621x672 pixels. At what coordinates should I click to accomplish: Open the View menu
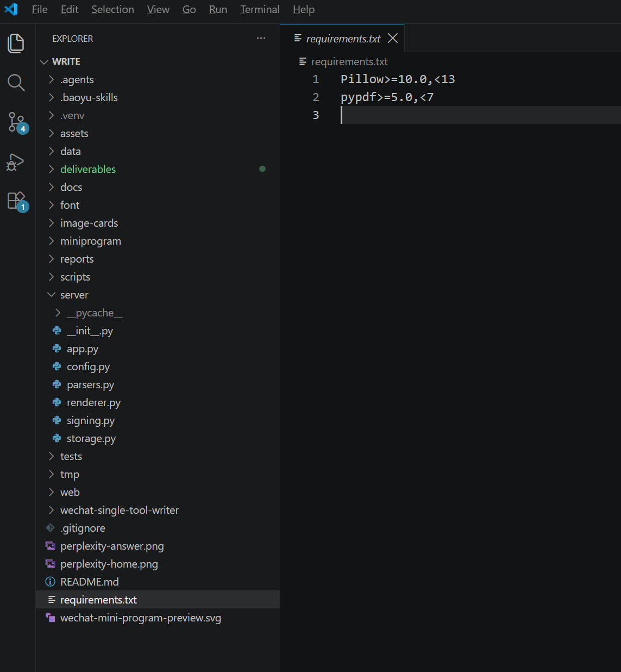(158, 9)
